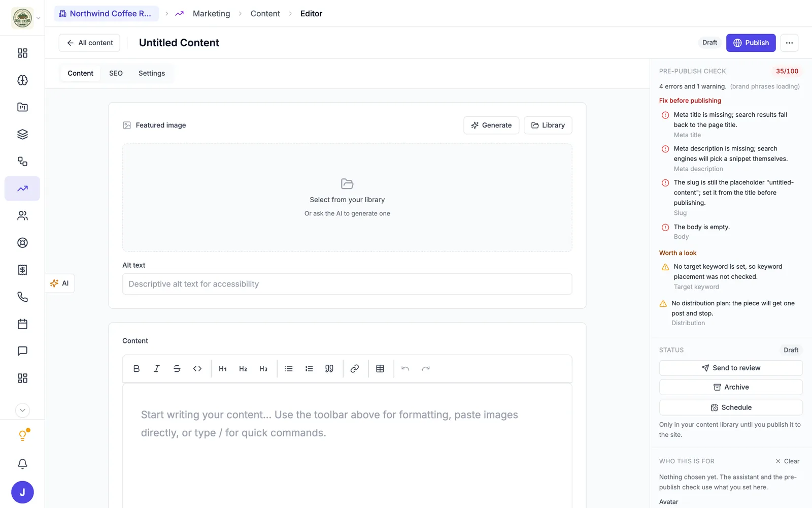Viewport: 812px width, 508px height.
Task: Expand the sidebar chevron-down circle
Action: coord(22,410)
